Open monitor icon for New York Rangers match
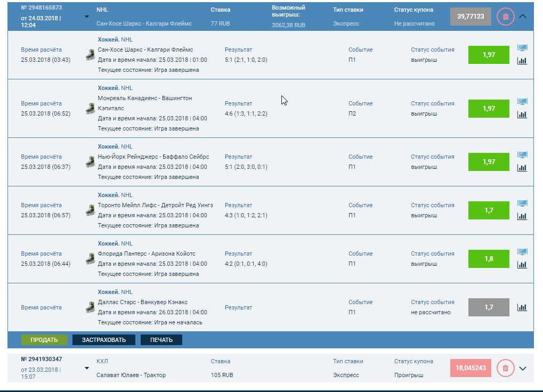The height and width of the screenshot is (392, 543). point(522,155)
